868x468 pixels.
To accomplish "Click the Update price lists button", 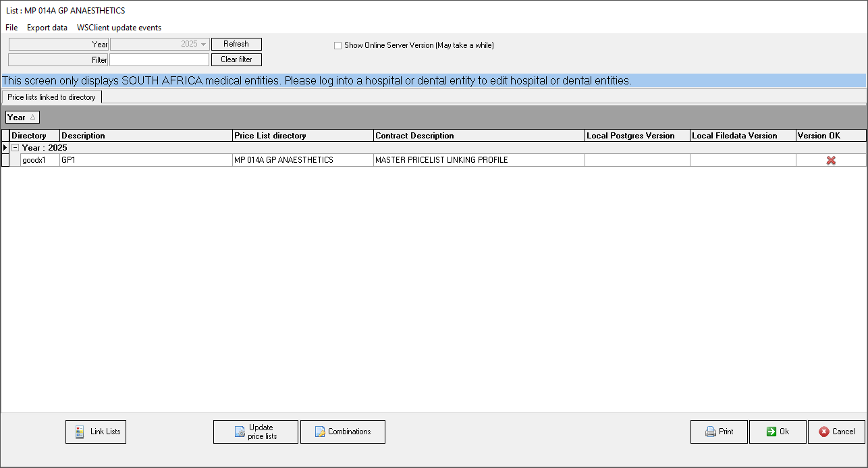I will click(x=256, y=432).
